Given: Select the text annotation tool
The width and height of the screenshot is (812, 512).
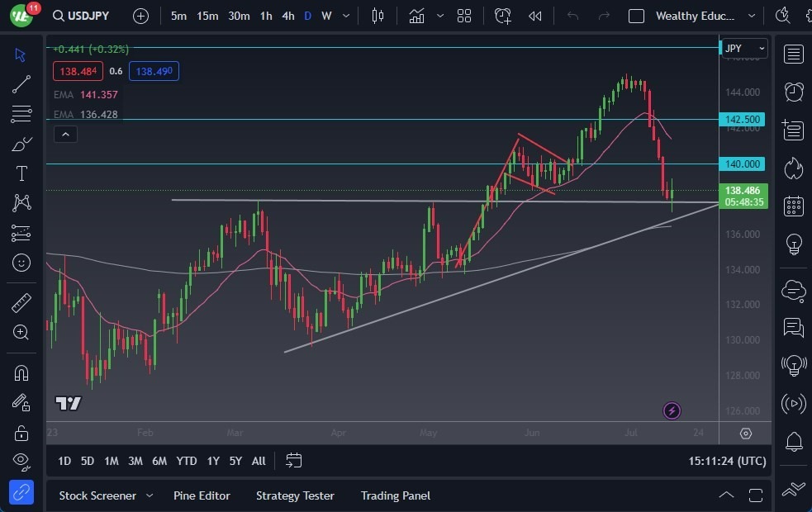Looking at the screenshot, I should click(x=21, y=173).
